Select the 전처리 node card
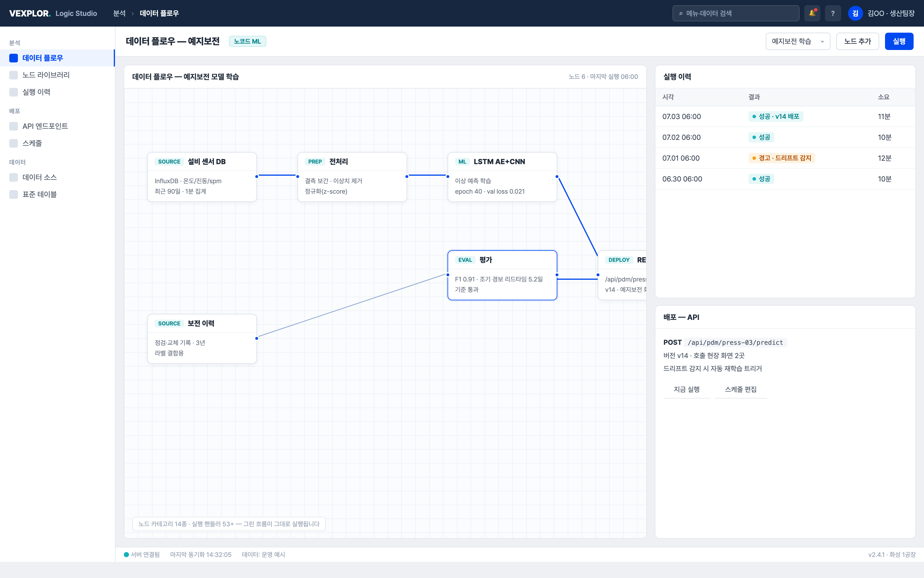Screen dimensions: 924x578 click(352, 177)
